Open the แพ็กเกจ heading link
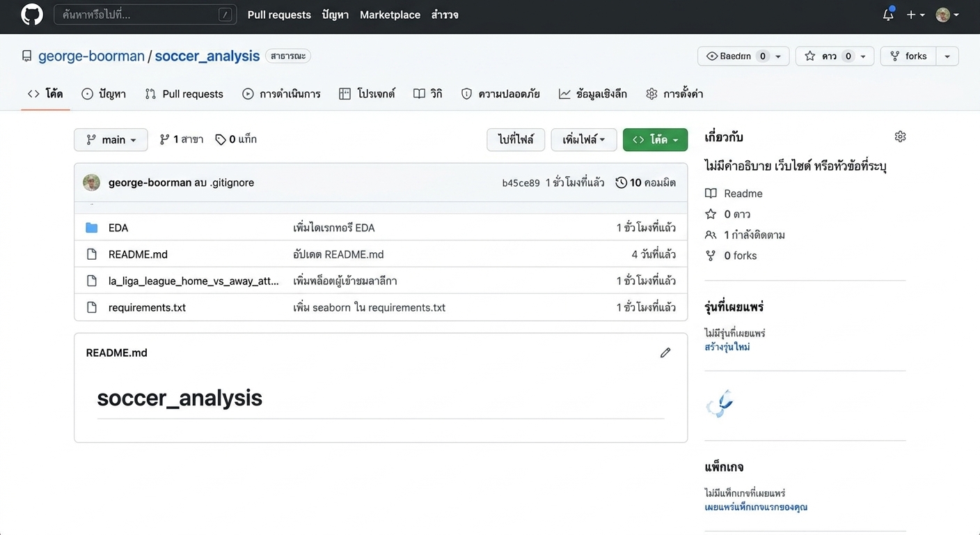The width and height of the screenshot is (980, 535). click(724, 467)
